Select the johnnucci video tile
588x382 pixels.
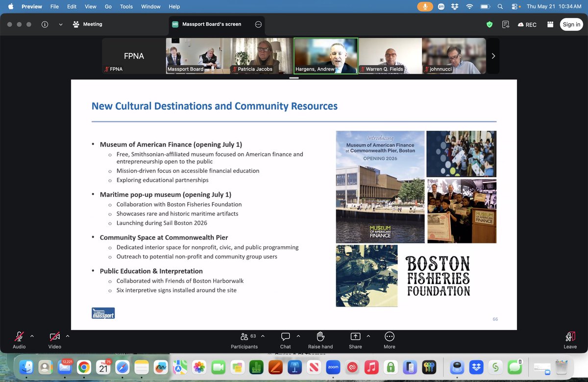(454, 56)
